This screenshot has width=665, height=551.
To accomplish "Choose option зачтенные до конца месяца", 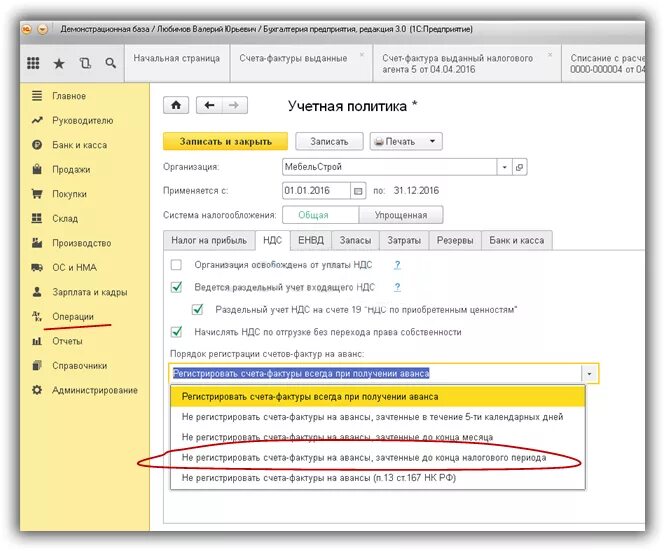I will tap(377, 437).
